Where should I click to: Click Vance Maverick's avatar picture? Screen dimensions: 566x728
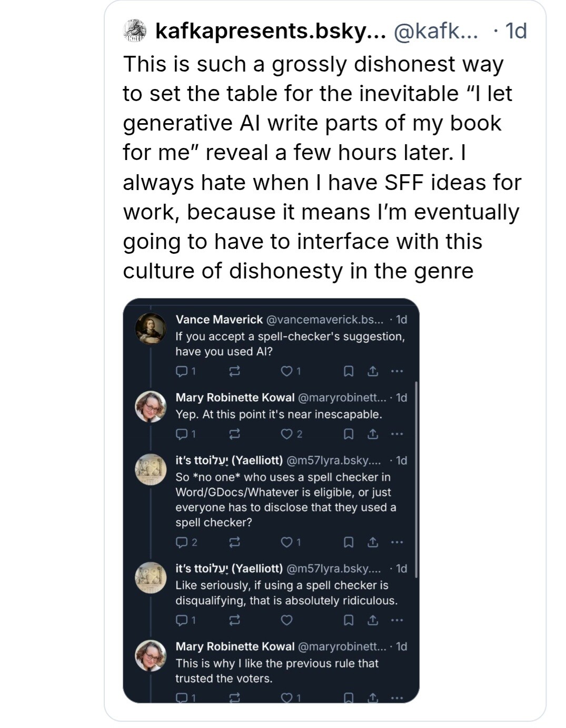(151, 328)
